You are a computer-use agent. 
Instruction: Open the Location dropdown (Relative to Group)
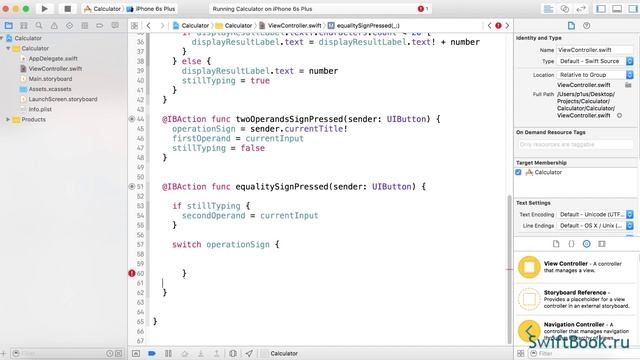(595, 75)
